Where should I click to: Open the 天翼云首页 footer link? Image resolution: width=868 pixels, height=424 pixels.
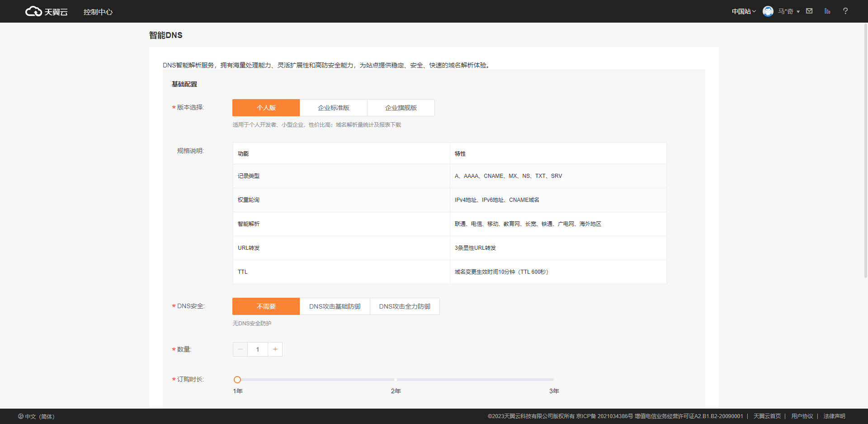767,416
